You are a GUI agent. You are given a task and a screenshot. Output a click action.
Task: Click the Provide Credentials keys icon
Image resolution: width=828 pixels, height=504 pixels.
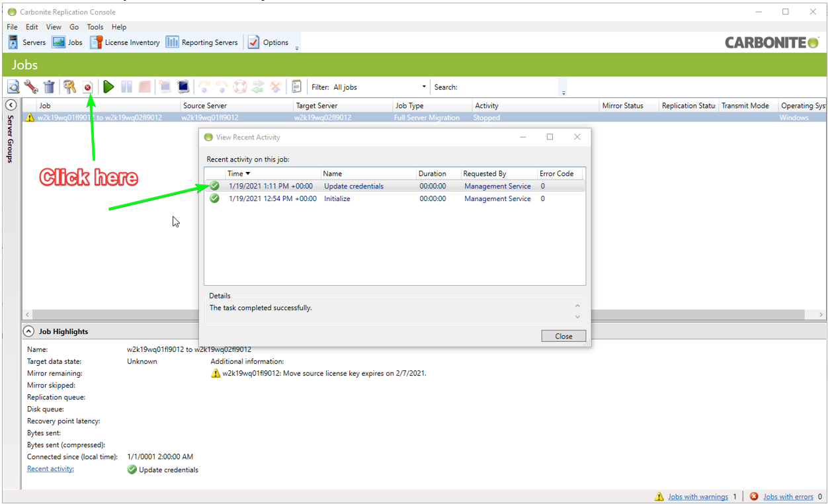[x=69, y=87]
